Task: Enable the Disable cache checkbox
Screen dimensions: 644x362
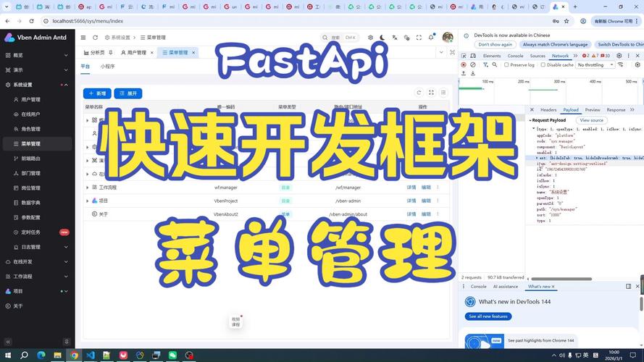Action: [x=543, y=65]
